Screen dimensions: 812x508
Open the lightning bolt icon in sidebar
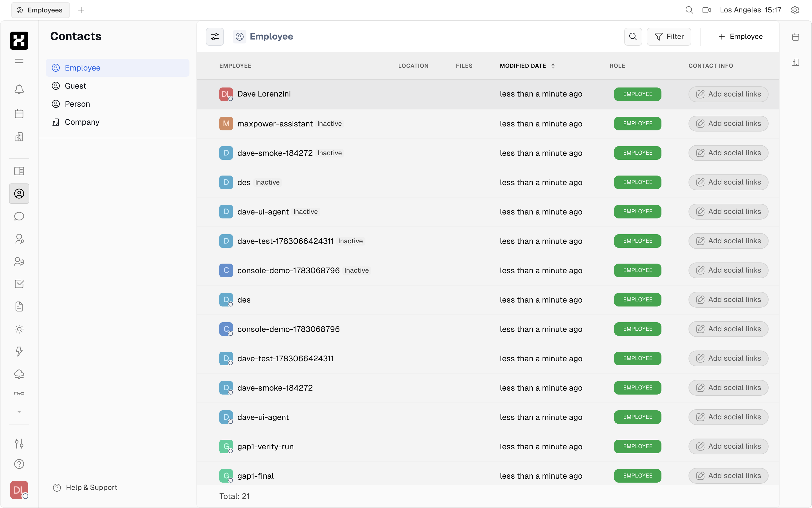(19, 351)
